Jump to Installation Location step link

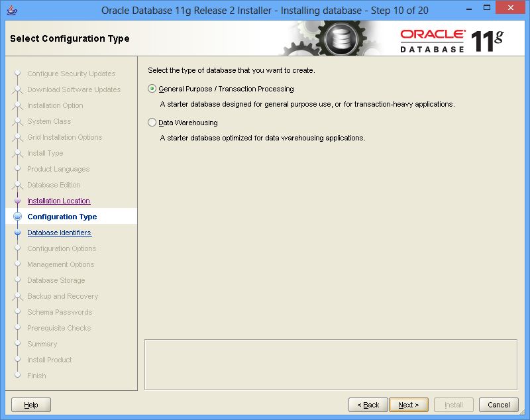[x=58, y=201]
